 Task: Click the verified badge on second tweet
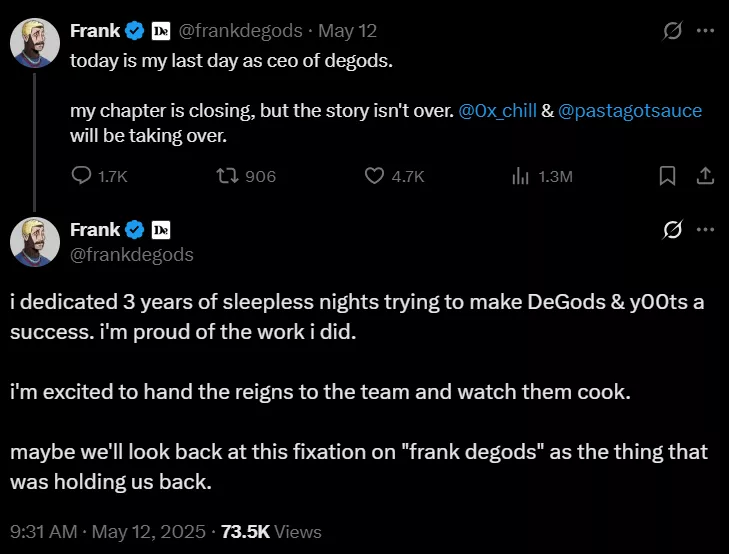pos(134,230)
